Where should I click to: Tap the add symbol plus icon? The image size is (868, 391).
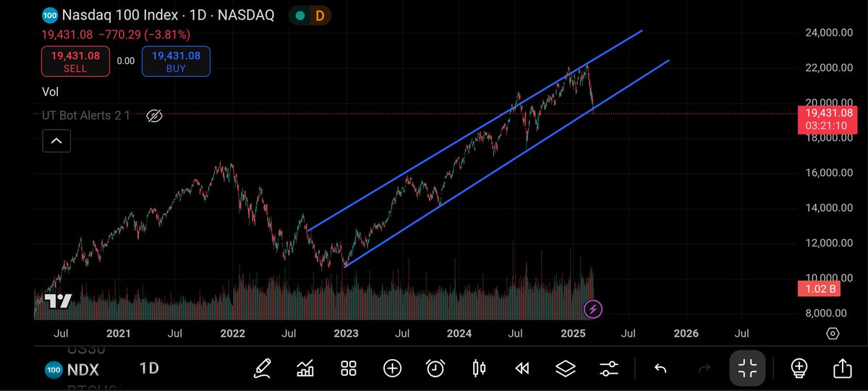(392, 368)
